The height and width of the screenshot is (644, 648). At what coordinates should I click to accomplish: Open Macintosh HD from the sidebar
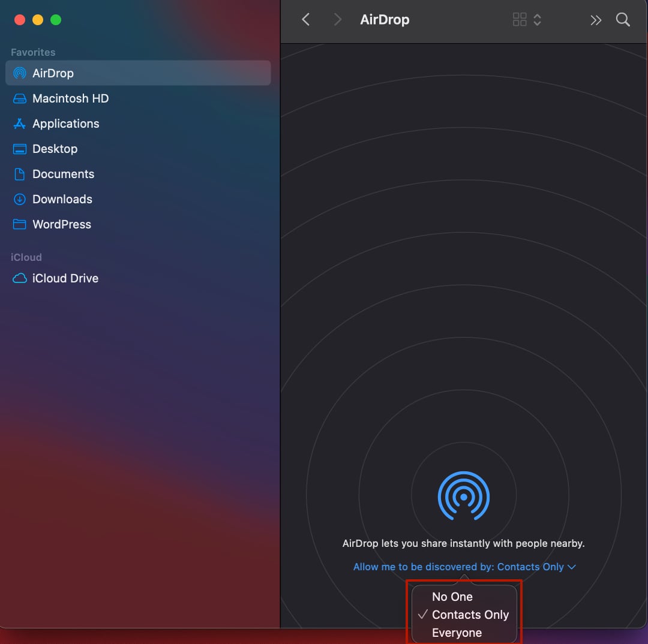pyautogui.click(x=70, y=98)
